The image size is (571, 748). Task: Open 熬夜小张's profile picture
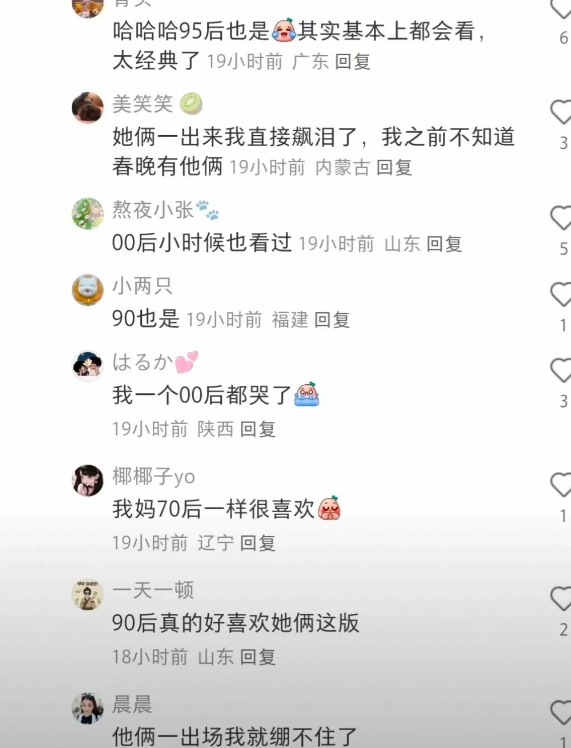tap(87, 213)
